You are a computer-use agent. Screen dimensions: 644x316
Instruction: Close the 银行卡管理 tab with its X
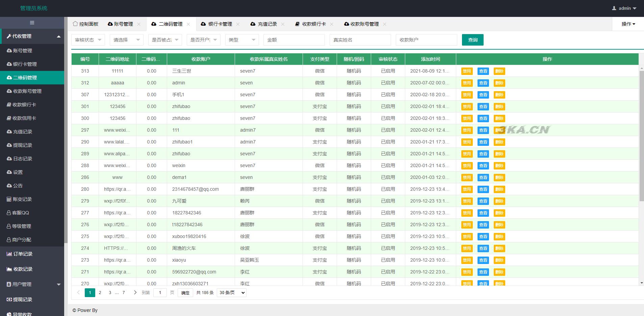pos(238,24)
